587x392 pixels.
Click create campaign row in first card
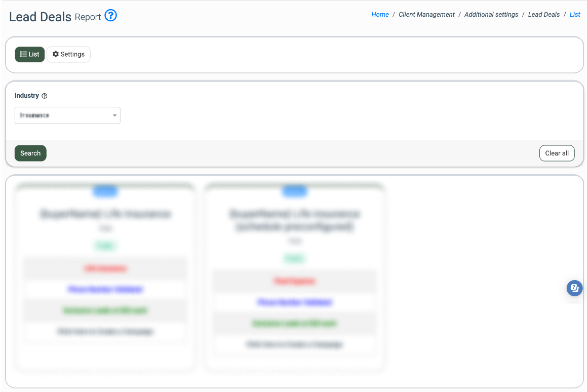point(105,332)
